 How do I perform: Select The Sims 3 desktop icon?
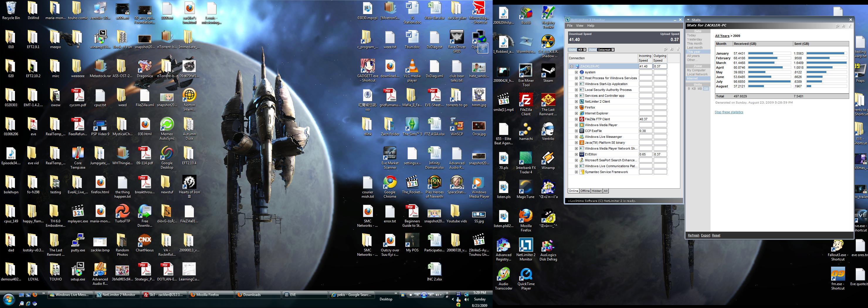(412, 127)
